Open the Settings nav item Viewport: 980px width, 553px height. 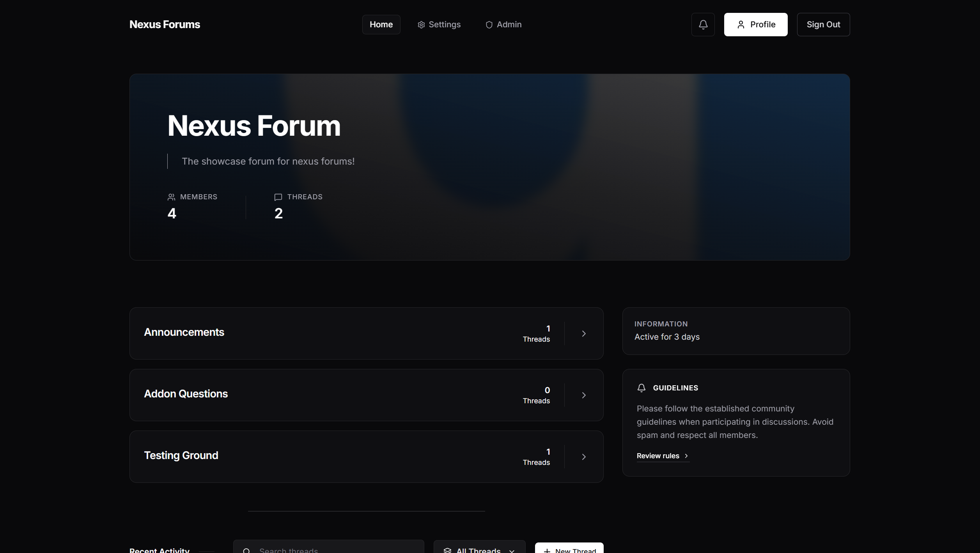tap(439, 25)
